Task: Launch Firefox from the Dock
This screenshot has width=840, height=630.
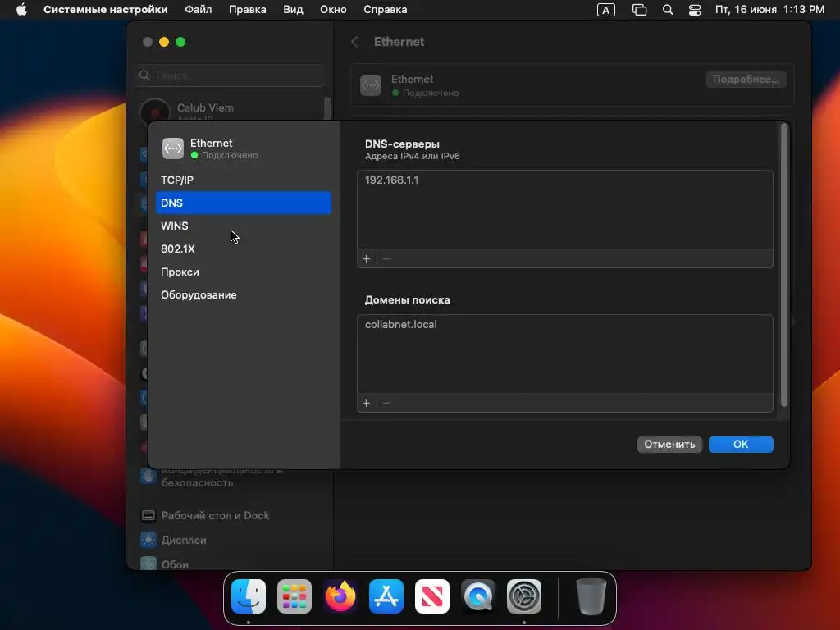Action: point(340,596)
